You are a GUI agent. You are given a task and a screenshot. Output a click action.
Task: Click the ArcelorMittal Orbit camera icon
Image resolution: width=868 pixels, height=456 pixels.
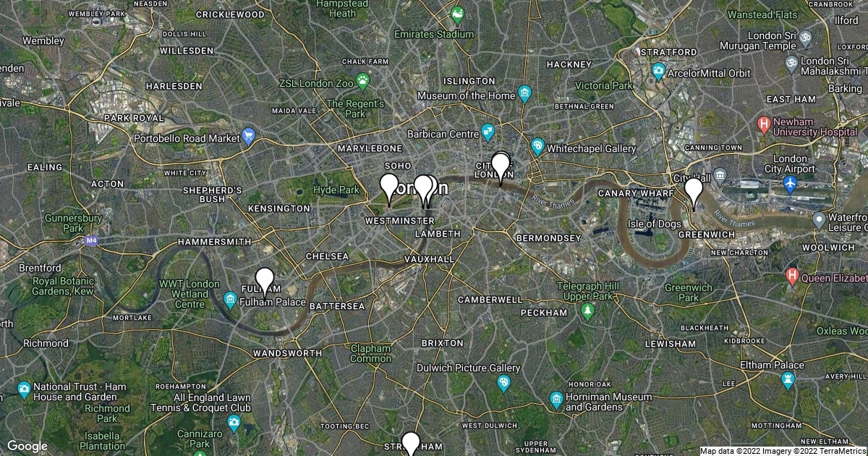tap(658, 72)
